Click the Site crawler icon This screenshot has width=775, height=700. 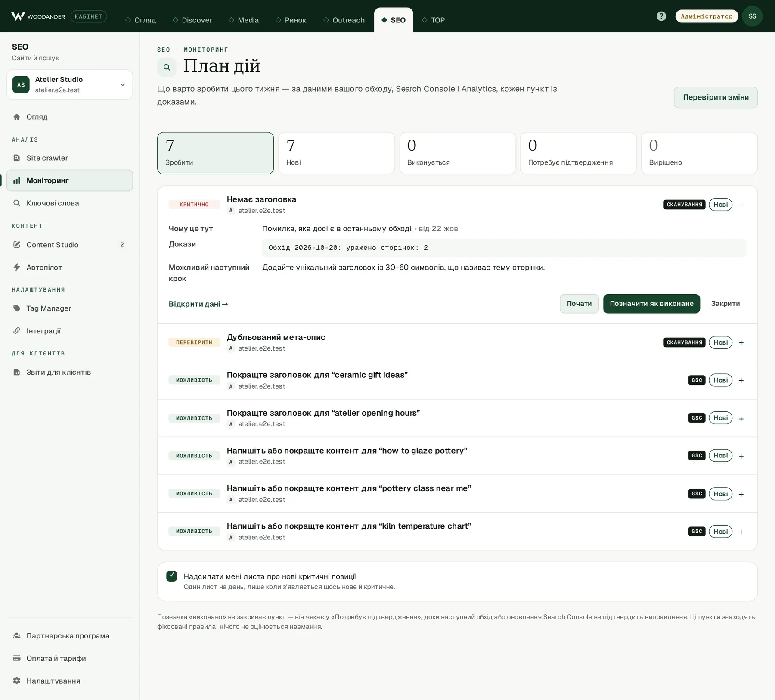point(17,158)
